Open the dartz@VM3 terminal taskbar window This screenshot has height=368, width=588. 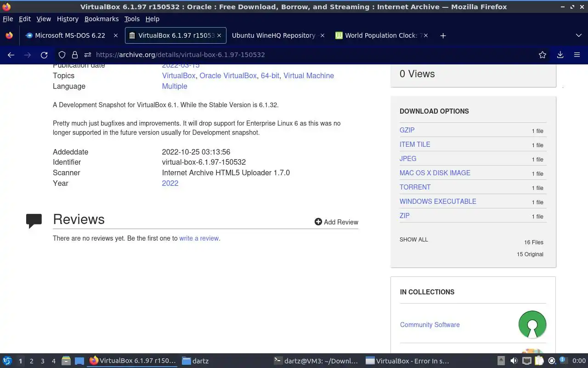pyautogui.click(x=316, y=361)
